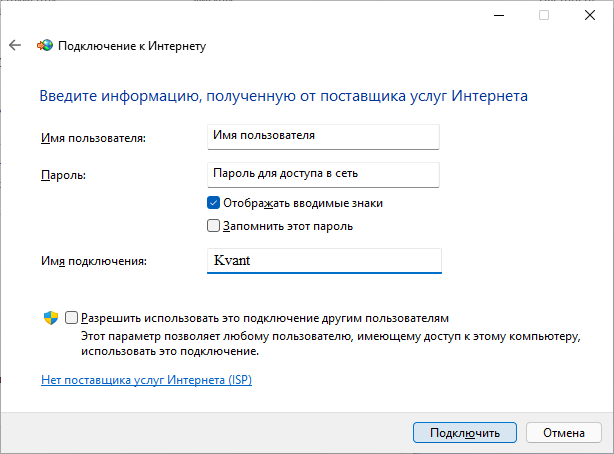
Task: Close the wizard with the X button
Action: pos(590,15)
